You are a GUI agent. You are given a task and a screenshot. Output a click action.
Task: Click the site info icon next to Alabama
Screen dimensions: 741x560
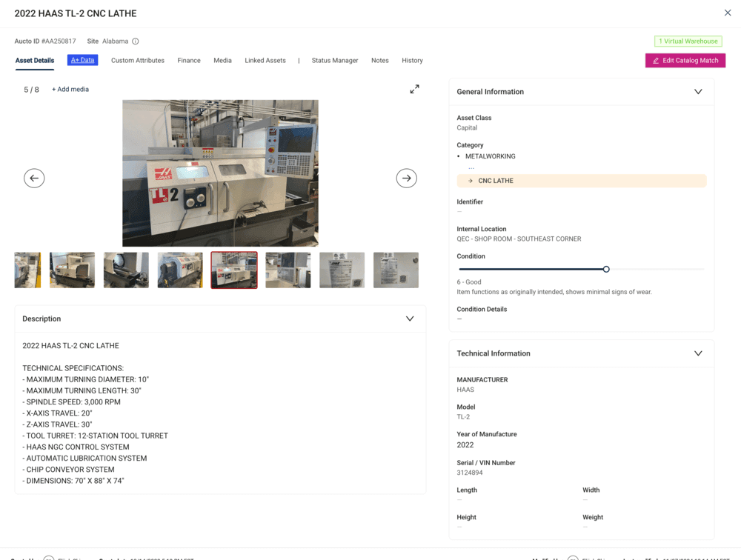(x=136, y=41)
